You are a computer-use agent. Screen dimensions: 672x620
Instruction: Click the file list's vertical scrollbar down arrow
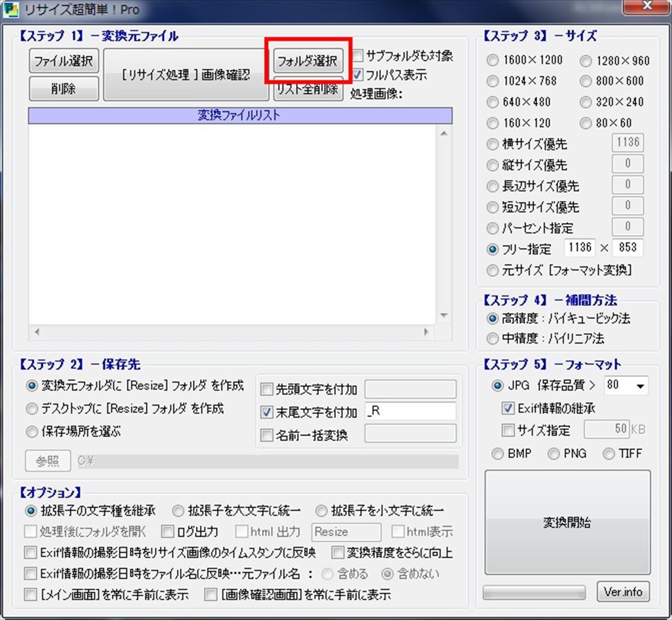click(444, 316)
